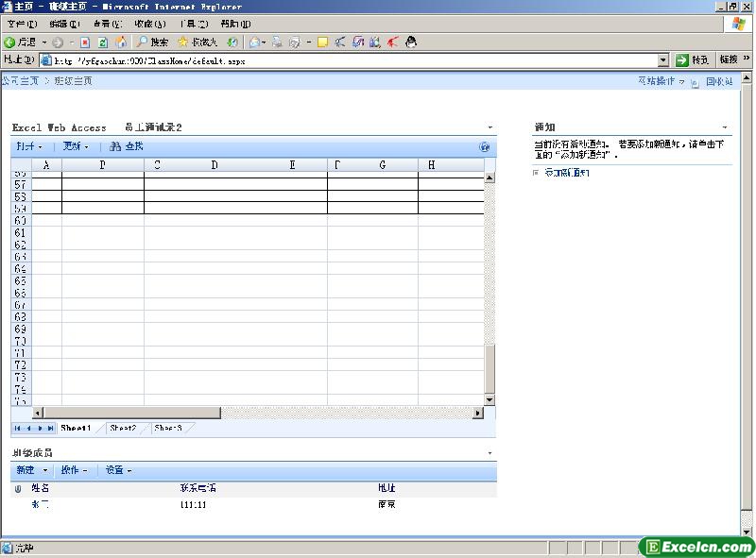This screenshot has height=558, width=756.
Task: Stop page loading with the red X icon
Action: point(85,42)
